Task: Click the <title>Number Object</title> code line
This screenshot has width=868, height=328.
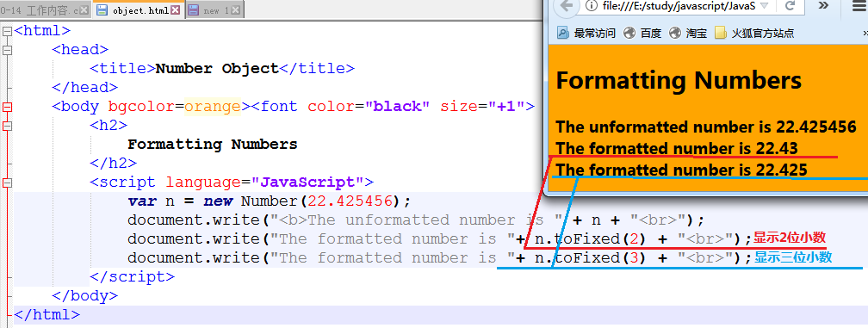Action: (x=221, y=69)
